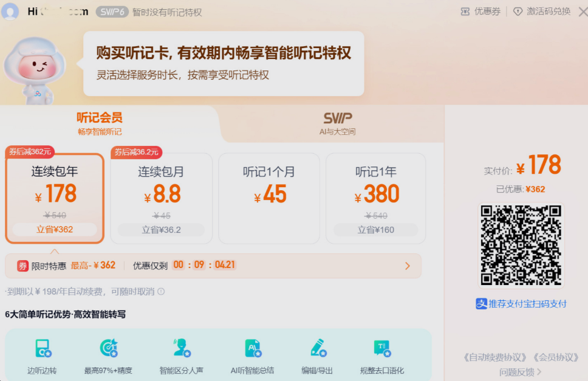Viewport: 588px width, 381px height.
Task: Select the 听记1个月 ¥45 plan
Action: tap(269, 198)
